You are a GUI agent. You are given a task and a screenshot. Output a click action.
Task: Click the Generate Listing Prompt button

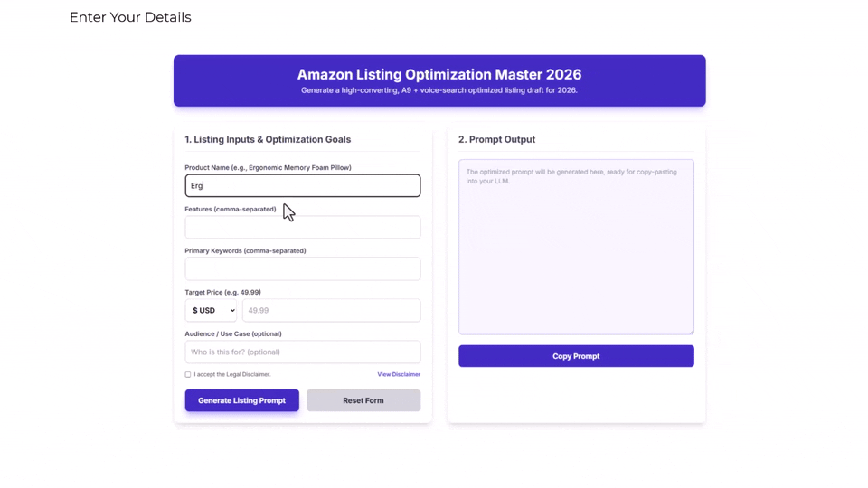click(242, 400)
